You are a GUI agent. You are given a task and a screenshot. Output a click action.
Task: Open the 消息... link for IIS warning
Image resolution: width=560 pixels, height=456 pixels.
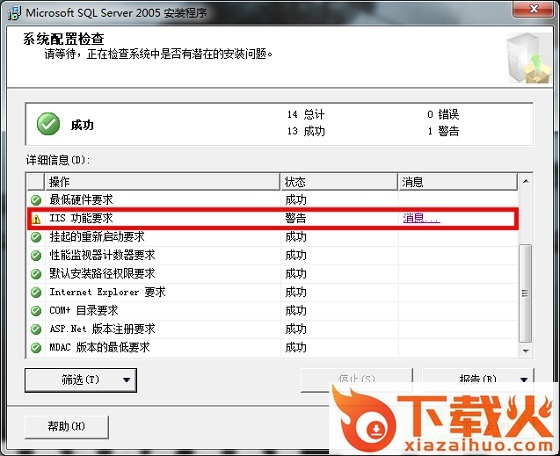(x=421, y=218)
